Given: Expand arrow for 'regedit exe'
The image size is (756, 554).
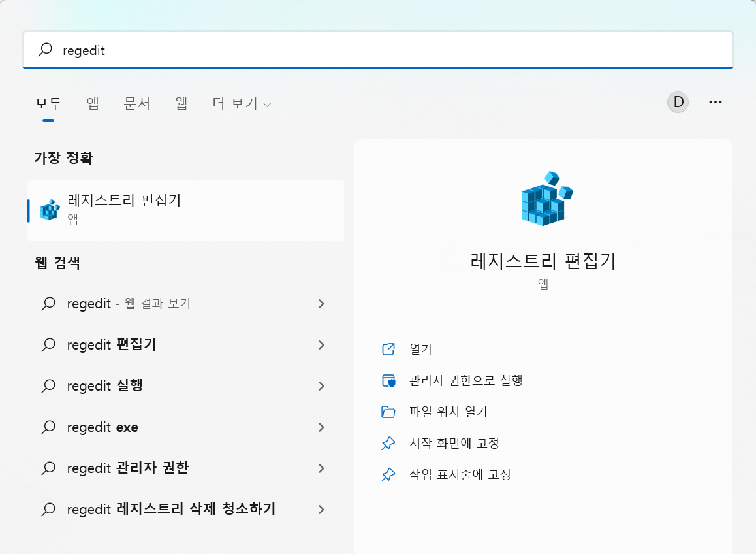Looking at the screenshot, I should tap(322, 427).
